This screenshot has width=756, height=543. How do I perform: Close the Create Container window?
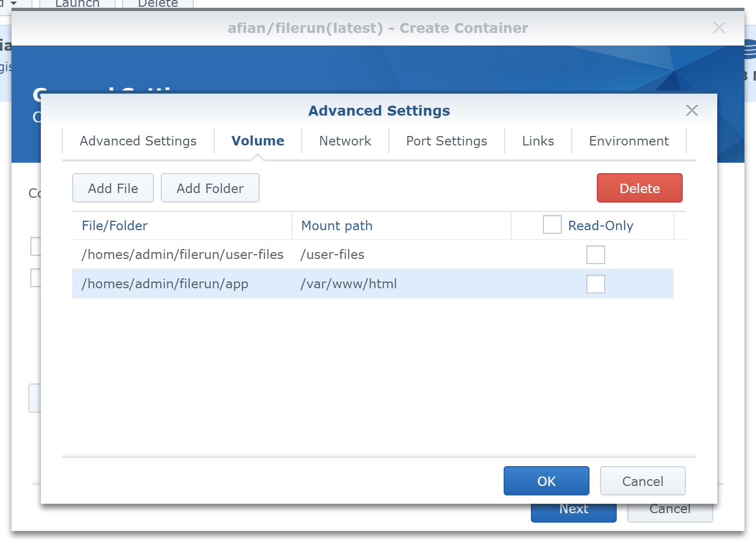[719, 28]
